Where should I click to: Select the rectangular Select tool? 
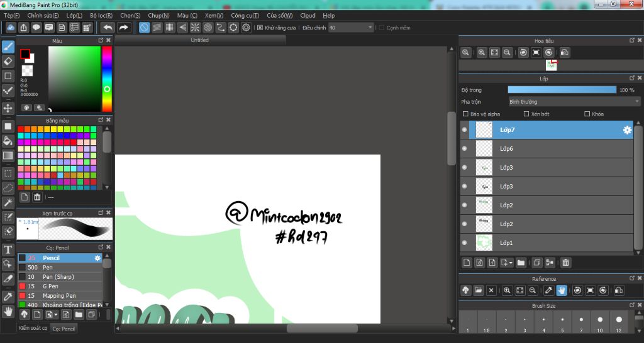click(8, 173)
